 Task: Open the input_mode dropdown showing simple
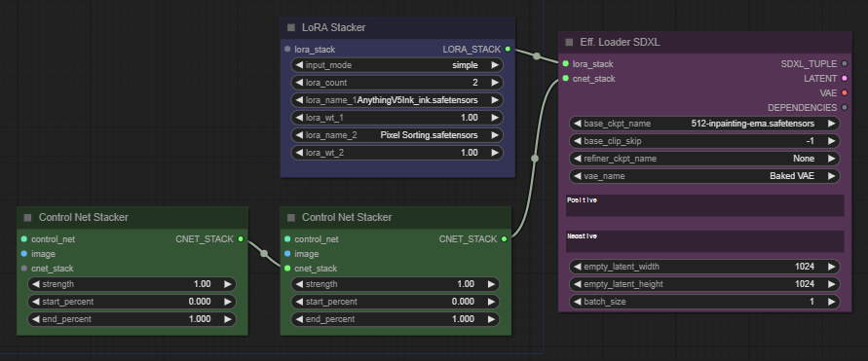pos(396,65)
